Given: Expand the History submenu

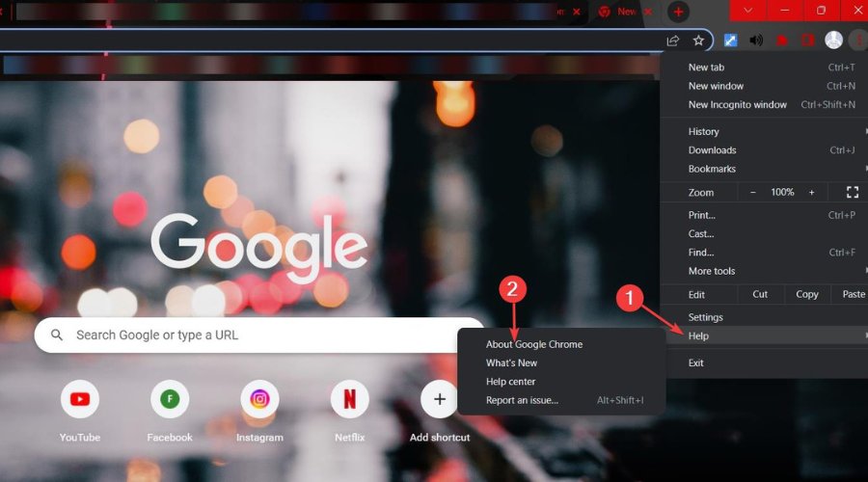Looking at the screenshot, I should coord(764,131).
